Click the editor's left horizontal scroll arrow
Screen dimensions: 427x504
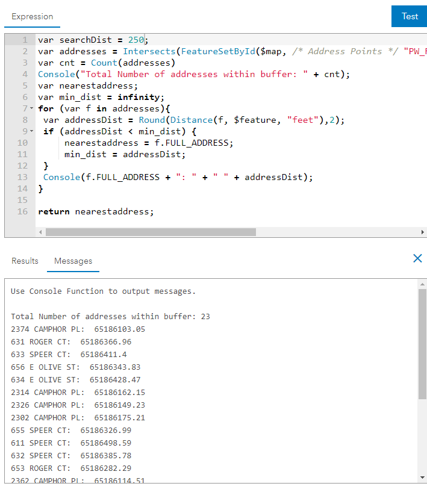tap(40, 232)
